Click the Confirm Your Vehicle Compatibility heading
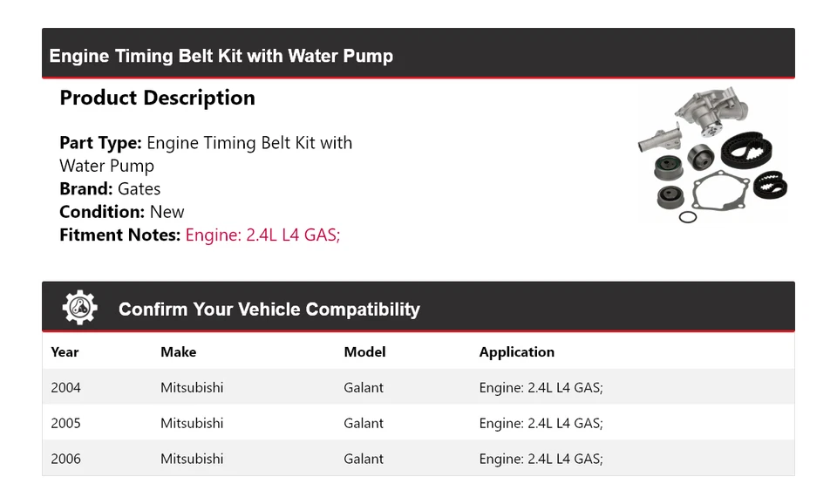Image resolution: width=837 pixels, height=504 pixels. tap(269, 310)
